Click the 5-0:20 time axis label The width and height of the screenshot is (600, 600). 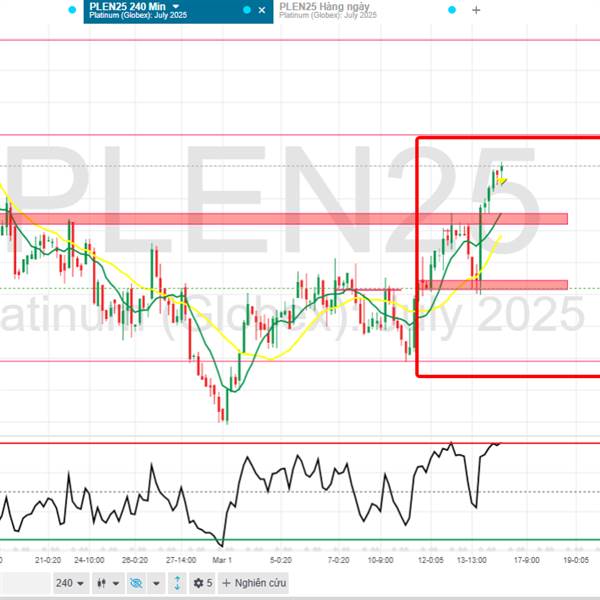click(x=281, y=560)
